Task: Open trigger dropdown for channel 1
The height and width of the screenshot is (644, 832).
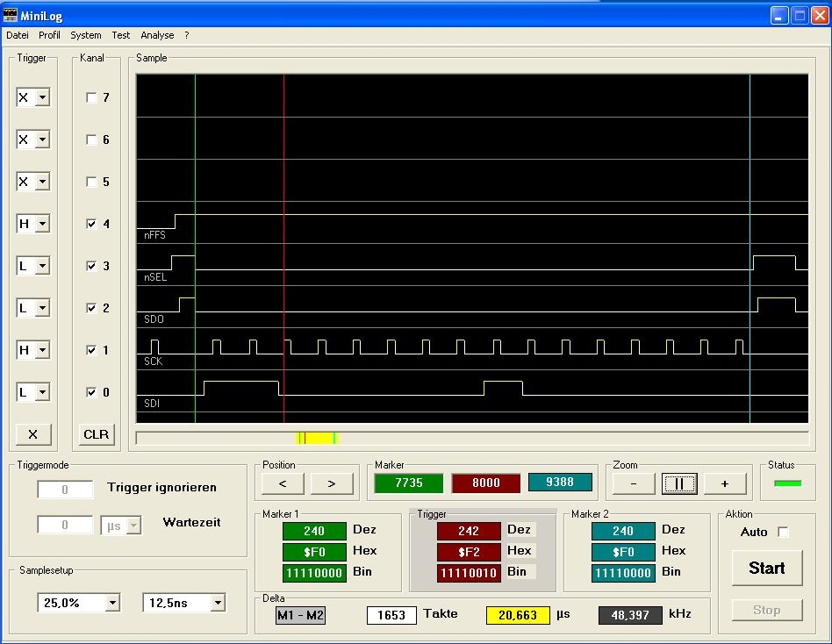Action: click(x=42, y=350)
